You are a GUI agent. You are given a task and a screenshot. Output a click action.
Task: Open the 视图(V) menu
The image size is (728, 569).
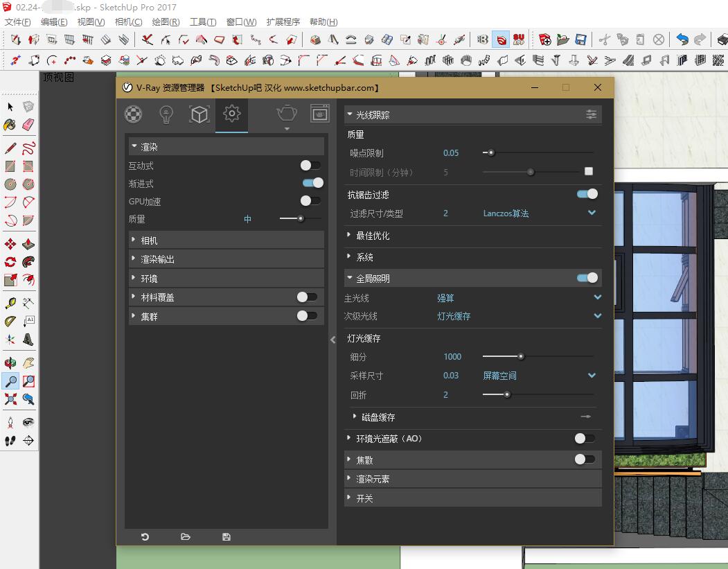pyautogui.click(x=91, y=21)
